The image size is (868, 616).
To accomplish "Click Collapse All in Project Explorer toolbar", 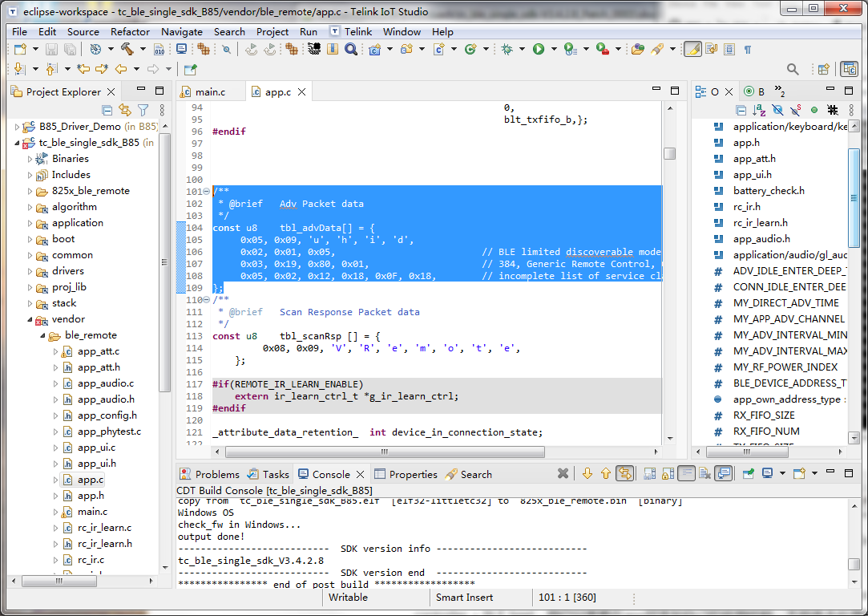I will coord(107,110).
